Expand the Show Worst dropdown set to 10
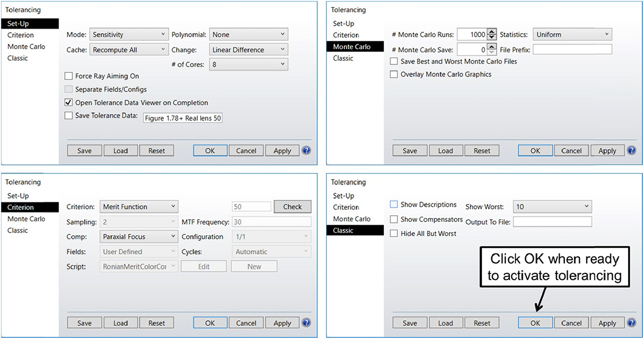 552,207
